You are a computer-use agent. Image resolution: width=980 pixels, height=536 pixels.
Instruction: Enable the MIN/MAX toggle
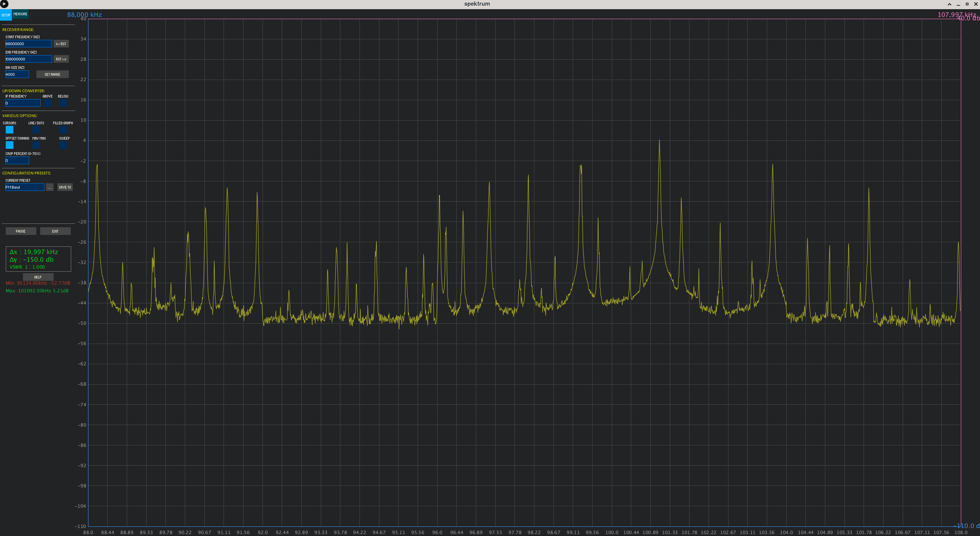(36, 145)
